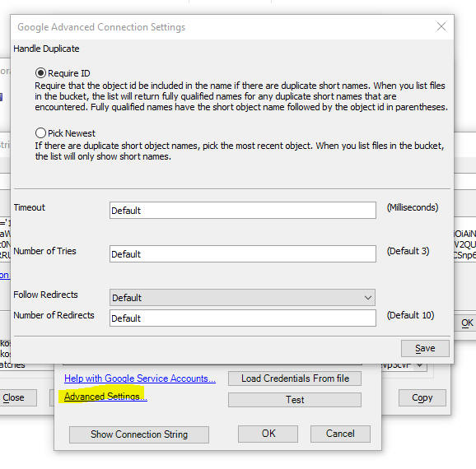
Task: Test the connection with Test button
Action: tap(295, 400)
